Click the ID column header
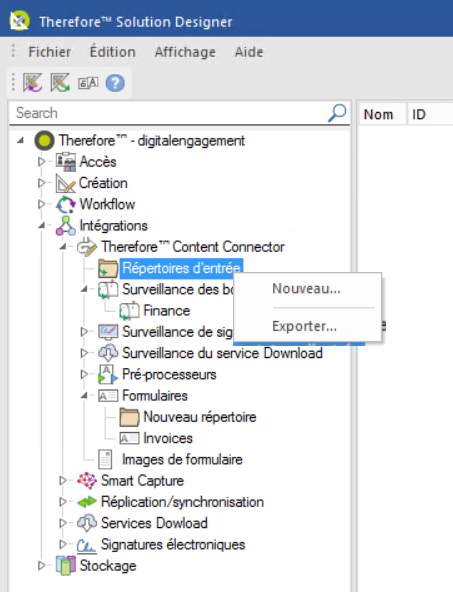The width and height of the screenshot is (453, 592). [x=430, y=114]
